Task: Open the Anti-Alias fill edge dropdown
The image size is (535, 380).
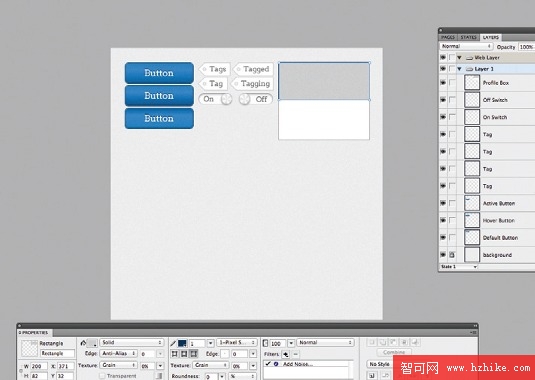Action: coord(118,354)
